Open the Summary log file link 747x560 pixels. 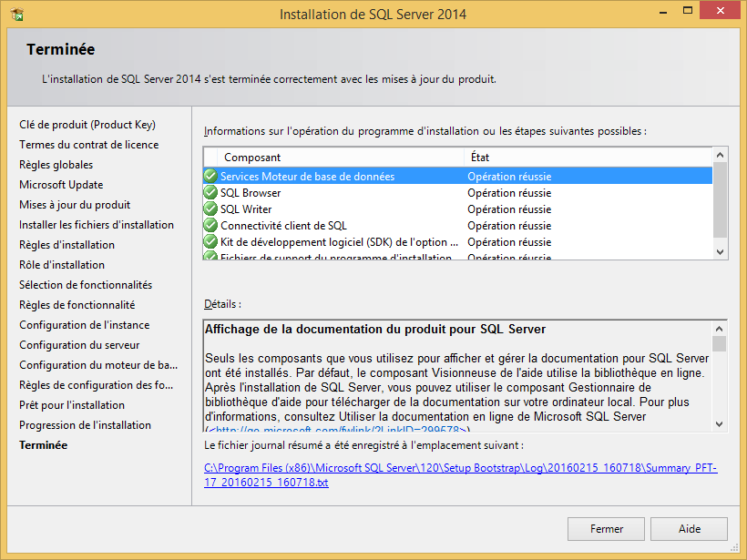click(461, 474)
